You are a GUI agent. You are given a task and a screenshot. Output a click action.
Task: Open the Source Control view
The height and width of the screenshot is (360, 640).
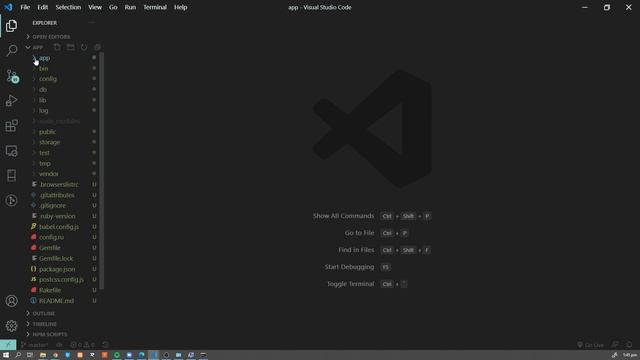(x=11, y=76)
